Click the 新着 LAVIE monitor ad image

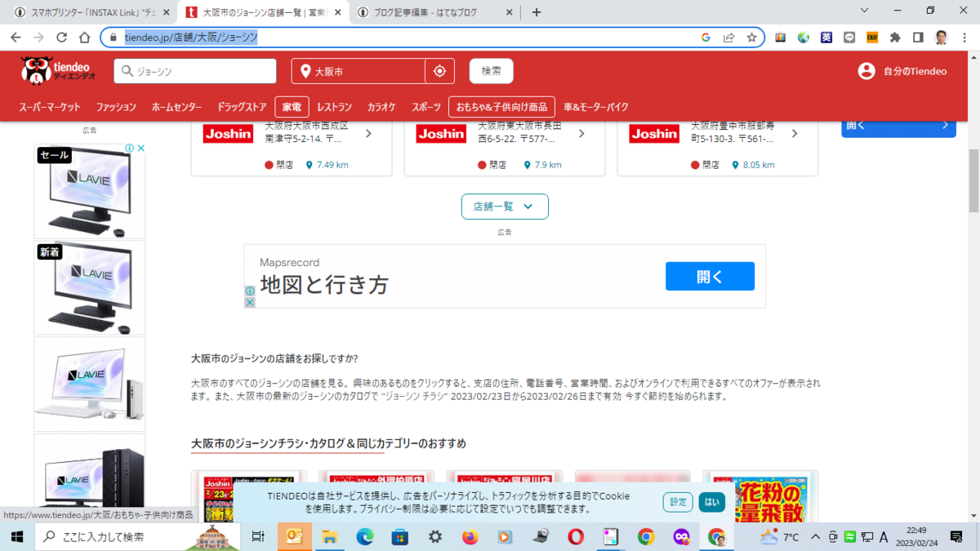[90, 287]
